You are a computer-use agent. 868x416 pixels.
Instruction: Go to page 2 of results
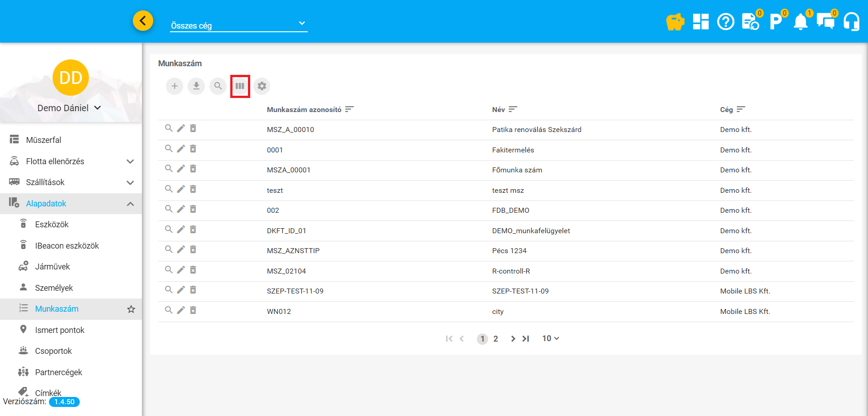(x=496, y=339)
